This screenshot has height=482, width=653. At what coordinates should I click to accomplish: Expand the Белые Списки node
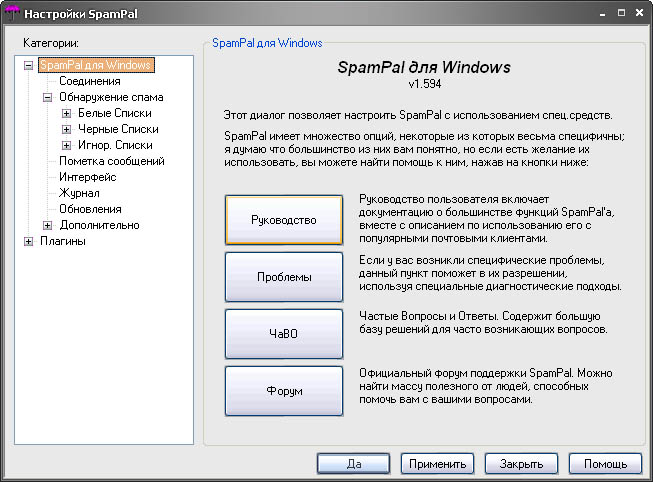tap(66, 113)
